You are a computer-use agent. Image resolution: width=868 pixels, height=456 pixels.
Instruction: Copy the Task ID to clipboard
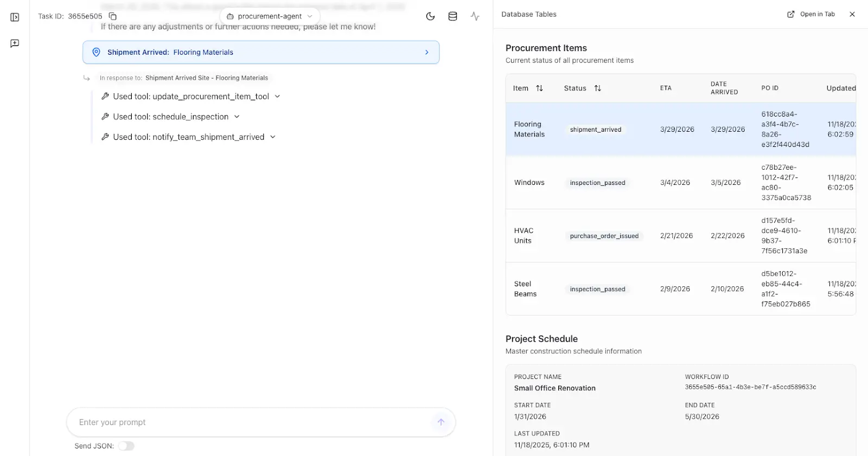(113, 16)
